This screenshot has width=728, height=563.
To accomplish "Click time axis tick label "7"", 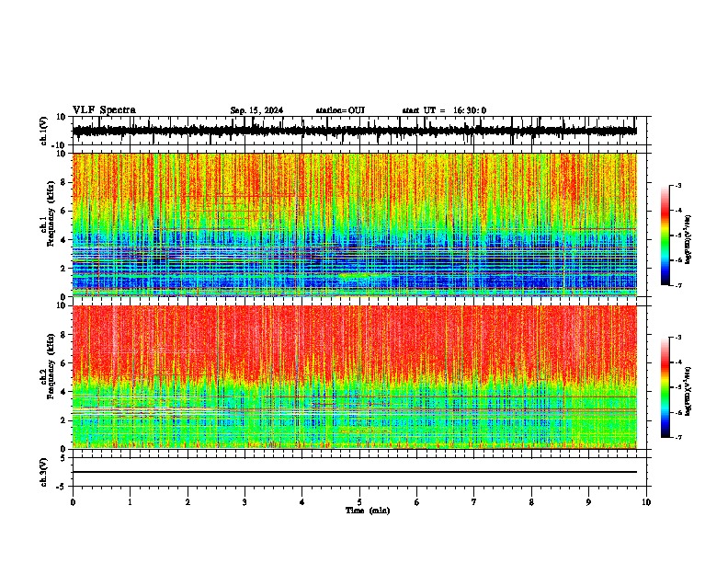I will 474,502.
